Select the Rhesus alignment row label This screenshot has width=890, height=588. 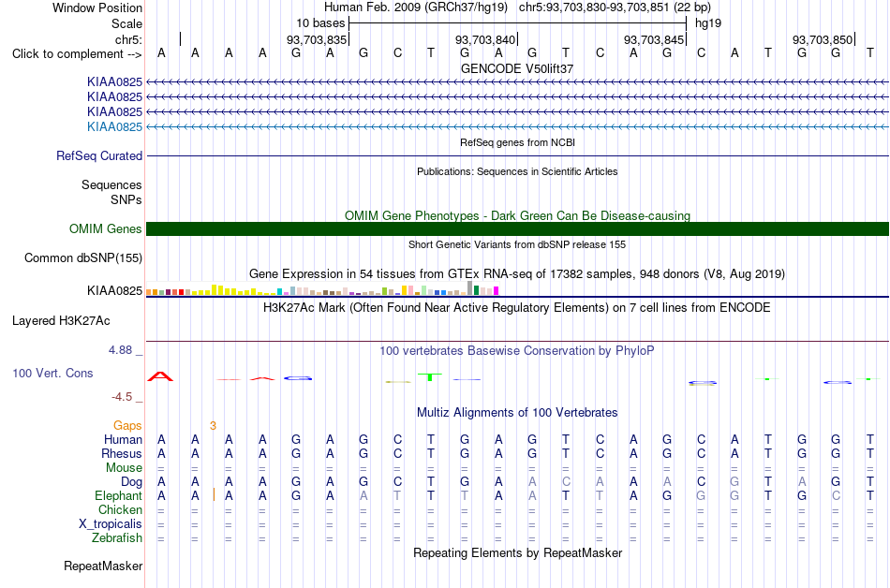(x=122, y=453)
